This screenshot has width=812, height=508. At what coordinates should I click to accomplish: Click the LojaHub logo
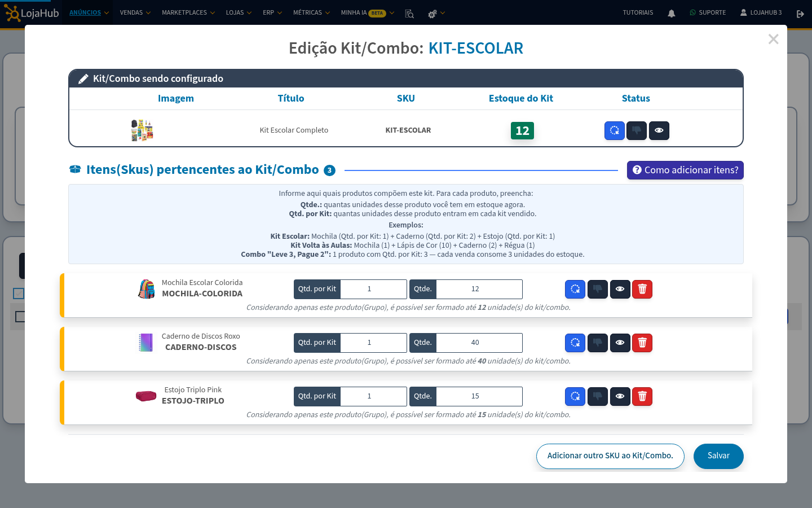coord(32,13)
